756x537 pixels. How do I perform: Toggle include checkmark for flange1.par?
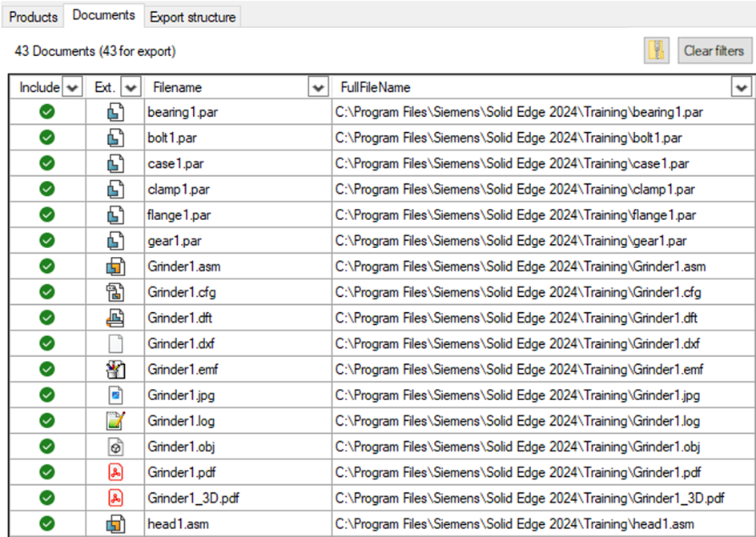coord(47,214)
